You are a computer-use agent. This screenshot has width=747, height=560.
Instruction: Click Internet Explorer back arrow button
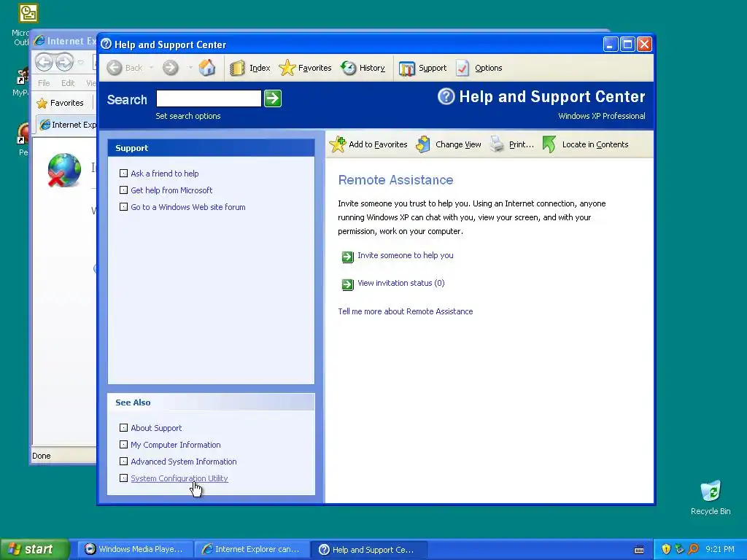click(44, 62)
